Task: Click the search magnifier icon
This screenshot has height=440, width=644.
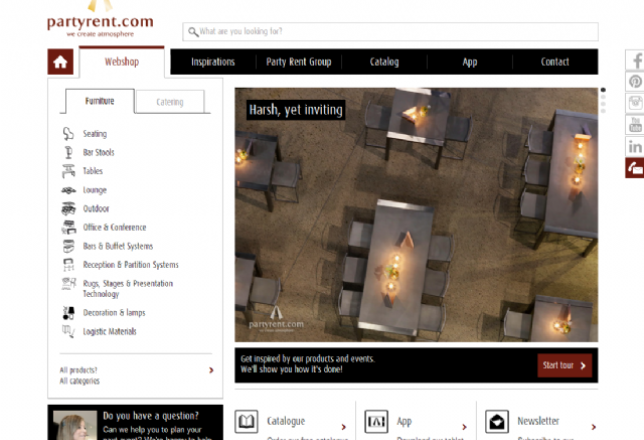Action: tap(193, 32)
